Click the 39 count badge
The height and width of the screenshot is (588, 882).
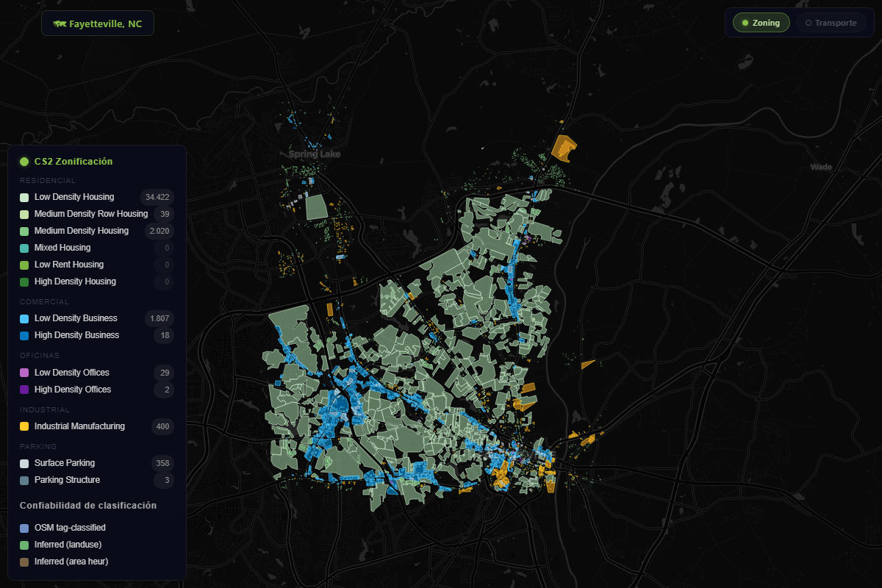165,214
